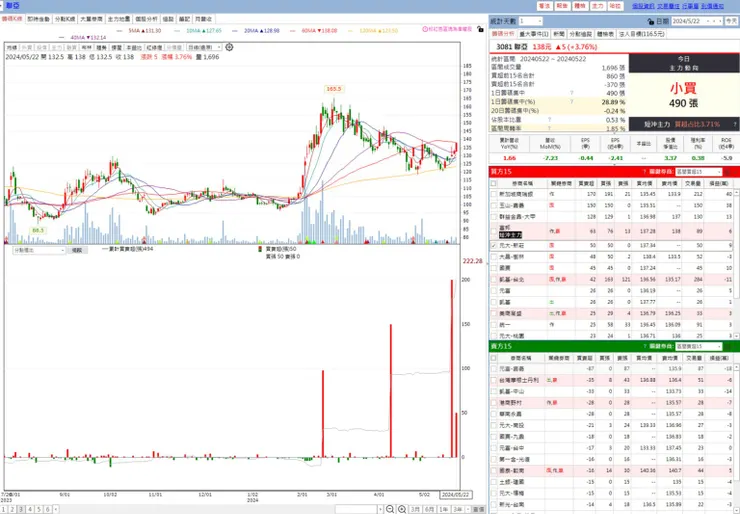The image size is (740, 514).
Task: Tick the 買方15 header select-all checkbox
Action: [494, 183]
